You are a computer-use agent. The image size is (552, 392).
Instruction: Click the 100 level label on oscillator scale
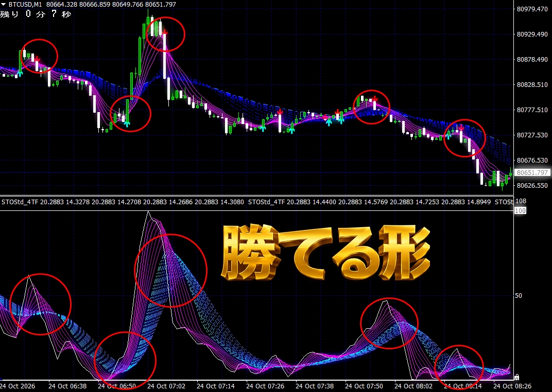tap(520, 210)
